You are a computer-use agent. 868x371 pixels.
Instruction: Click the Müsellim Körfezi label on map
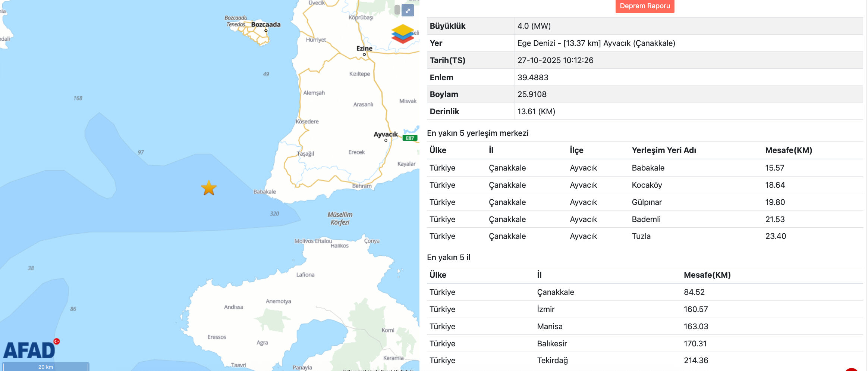click(x=340, y=218)
